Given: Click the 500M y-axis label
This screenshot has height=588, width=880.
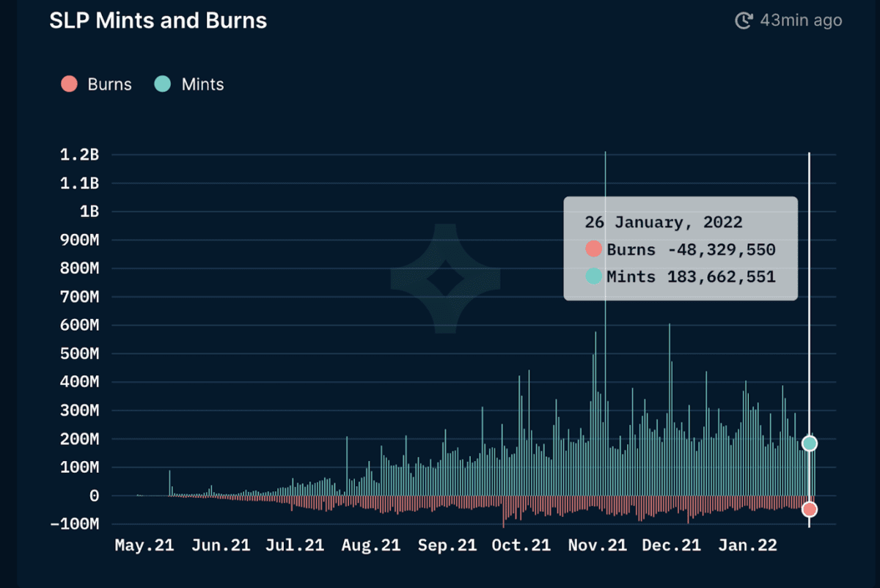Looking at the screenshot, I should 79,353.
